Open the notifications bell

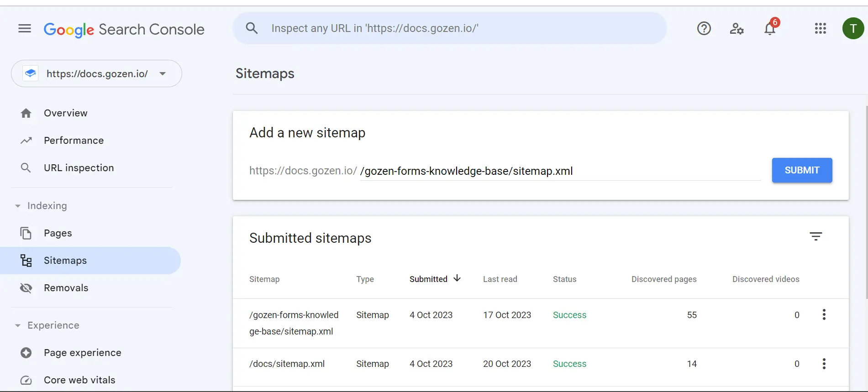[x=770, y=29]
